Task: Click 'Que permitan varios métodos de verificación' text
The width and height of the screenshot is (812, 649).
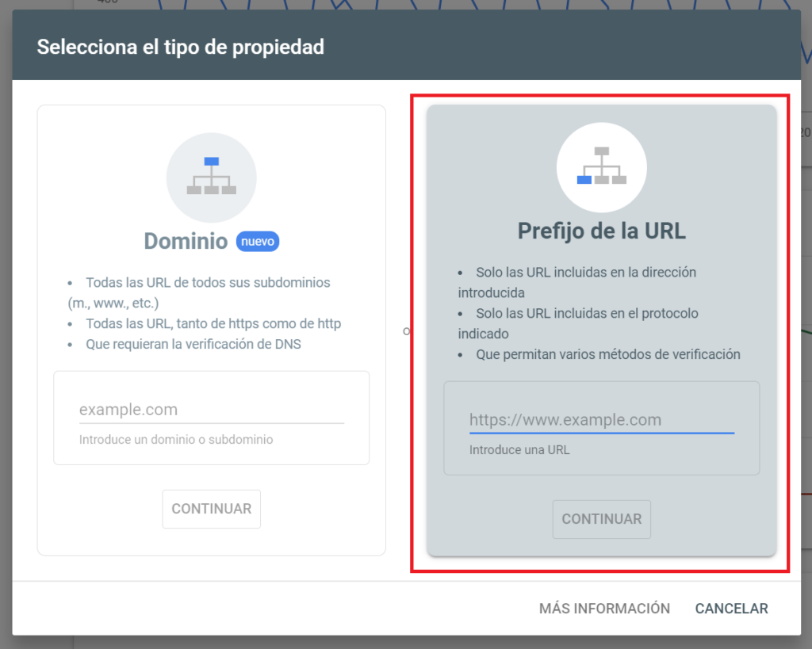Action: coord(608,354)
